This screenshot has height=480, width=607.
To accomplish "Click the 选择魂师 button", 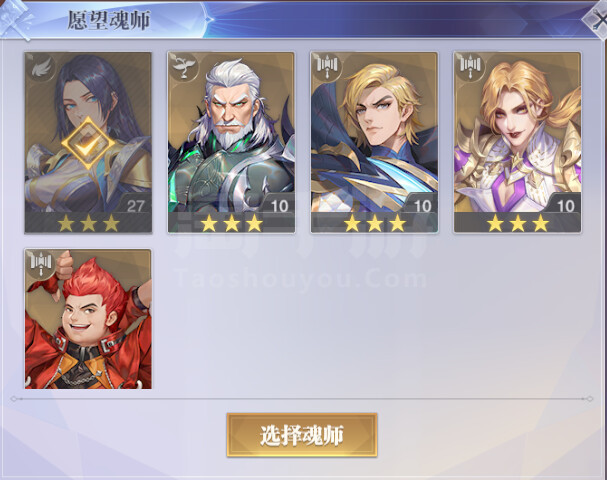I will pos(302,435).
